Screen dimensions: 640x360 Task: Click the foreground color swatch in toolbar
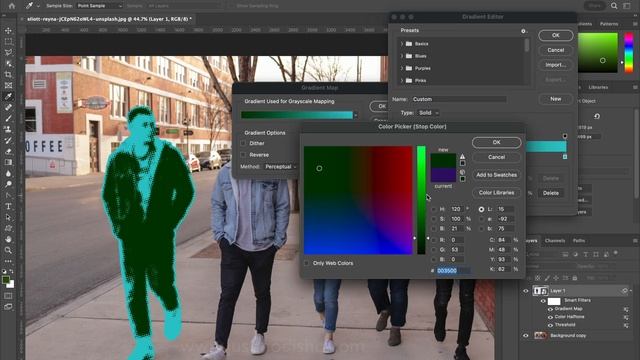tap(6, 280)
